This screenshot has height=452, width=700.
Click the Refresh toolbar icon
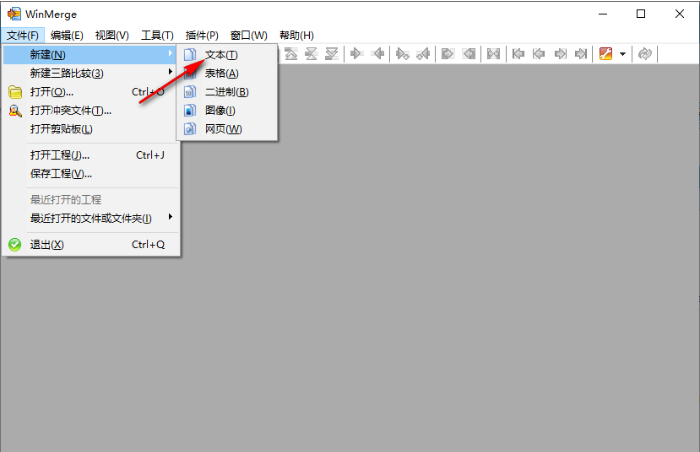click(645, 54)
